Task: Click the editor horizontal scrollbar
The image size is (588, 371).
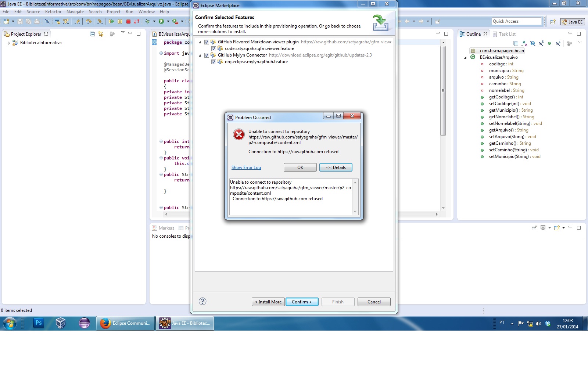Action: pyautogui.click(x=301, y=214)
